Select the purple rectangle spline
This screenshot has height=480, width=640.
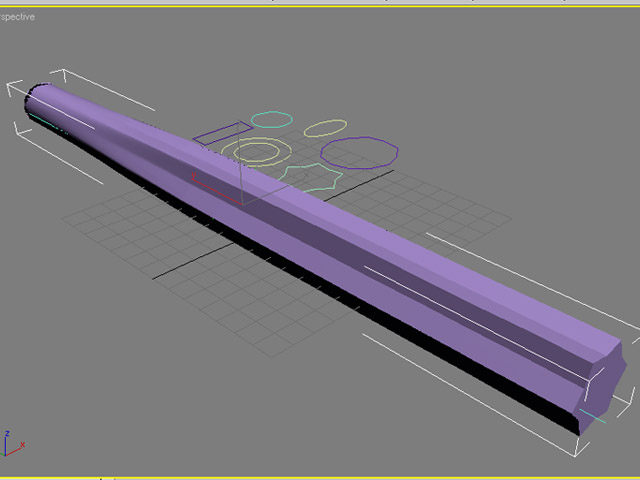pos(223,133)
